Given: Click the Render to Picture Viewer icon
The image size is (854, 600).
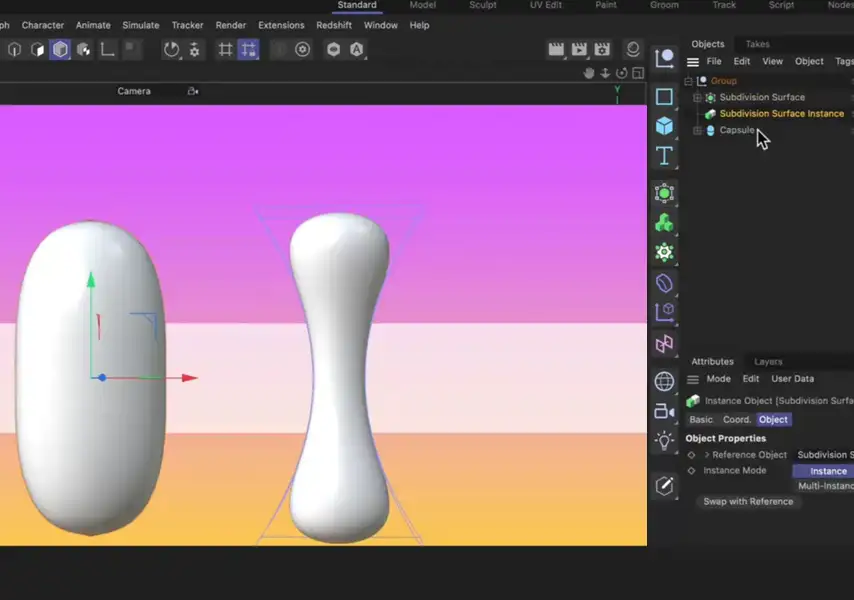Looking at the screenshot, I should (x=579, y=48).
